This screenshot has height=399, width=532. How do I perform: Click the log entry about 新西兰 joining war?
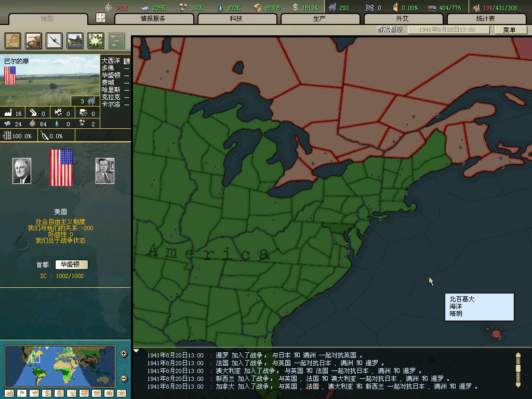click(299, 379)
